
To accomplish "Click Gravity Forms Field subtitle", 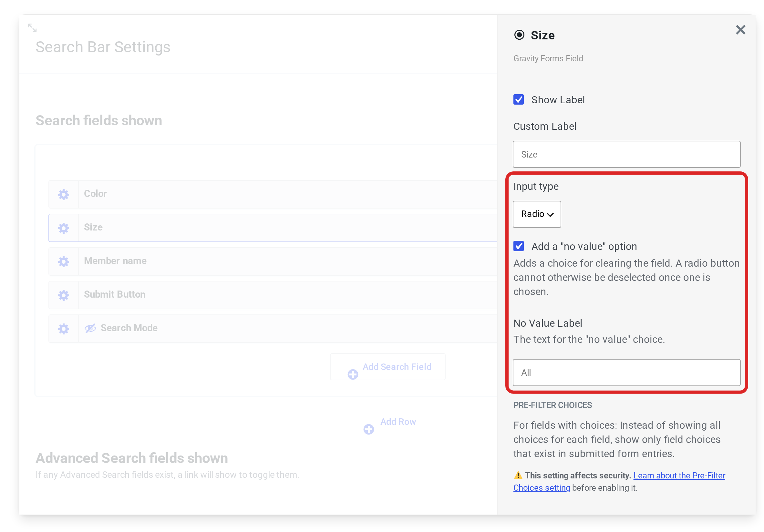I will tap(548, 58).
